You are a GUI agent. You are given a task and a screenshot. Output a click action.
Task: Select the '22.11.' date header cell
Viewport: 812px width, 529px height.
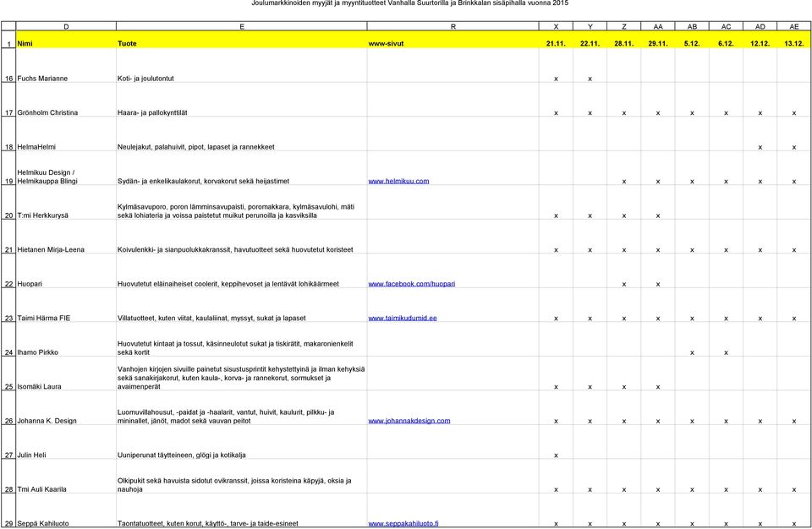[590, 40]
